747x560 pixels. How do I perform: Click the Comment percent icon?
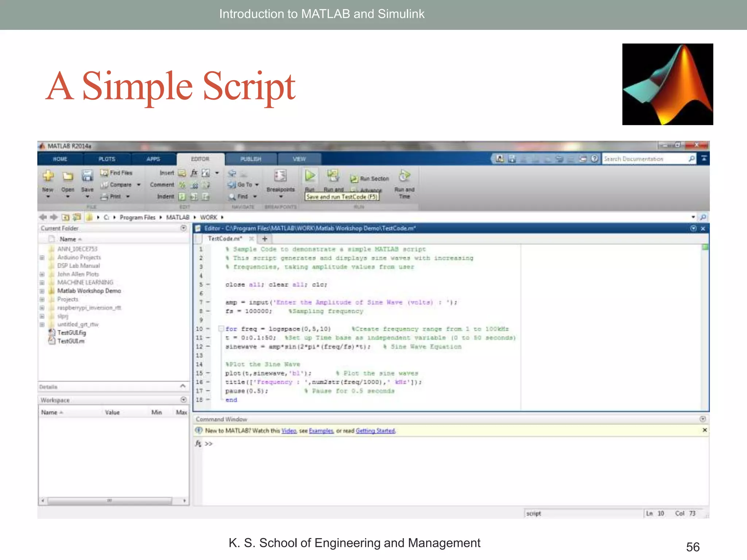pos(182,185)
